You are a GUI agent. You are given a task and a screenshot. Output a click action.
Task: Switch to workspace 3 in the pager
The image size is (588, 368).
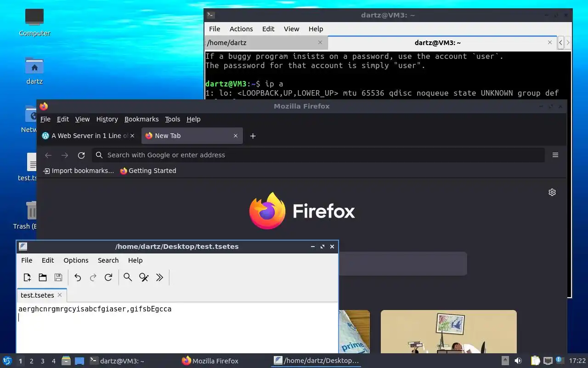42,361
